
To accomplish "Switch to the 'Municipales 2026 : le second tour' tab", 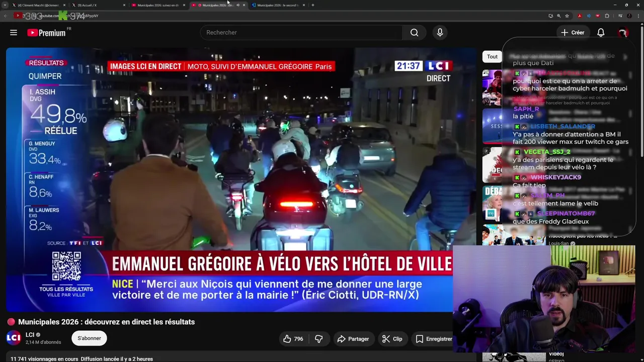I will 278,5.
